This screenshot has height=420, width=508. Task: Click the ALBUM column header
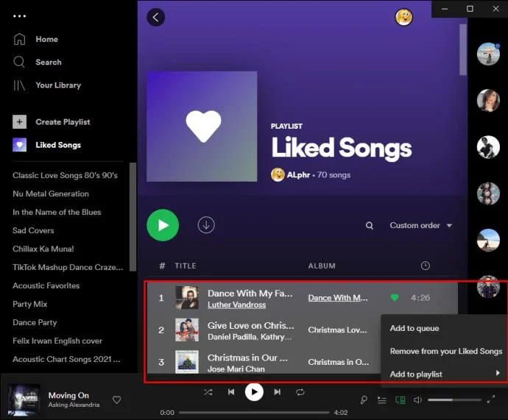tap(322, 266)
